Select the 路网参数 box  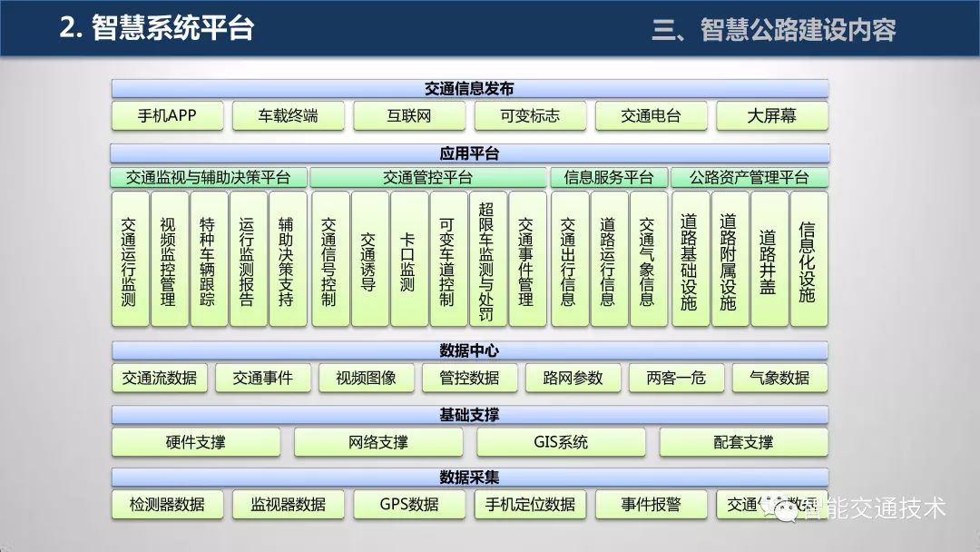(573, 378)
